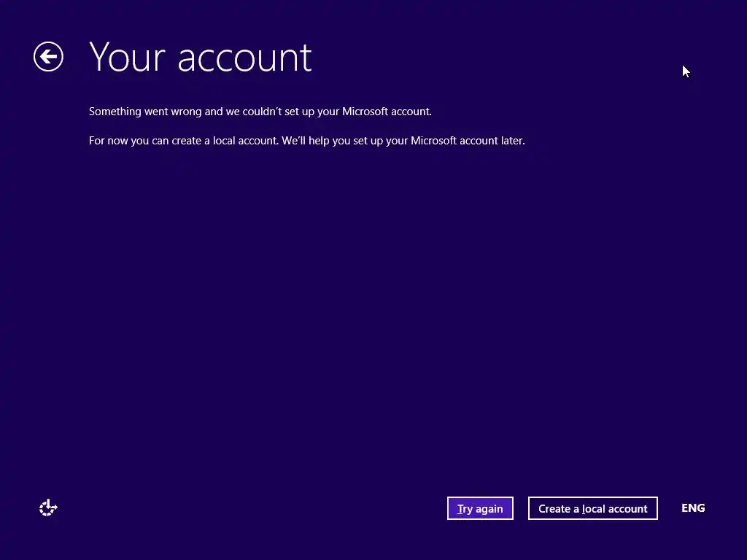The image size is (747, 560).
Task: Click the 'Your account' heading
Action: (x=200, y=57)
